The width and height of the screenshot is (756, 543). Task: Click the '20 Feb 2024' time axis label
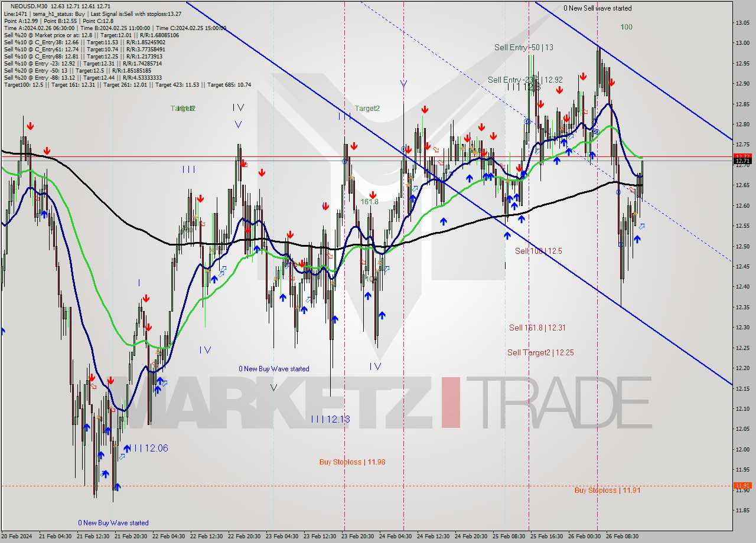point(17,536)
